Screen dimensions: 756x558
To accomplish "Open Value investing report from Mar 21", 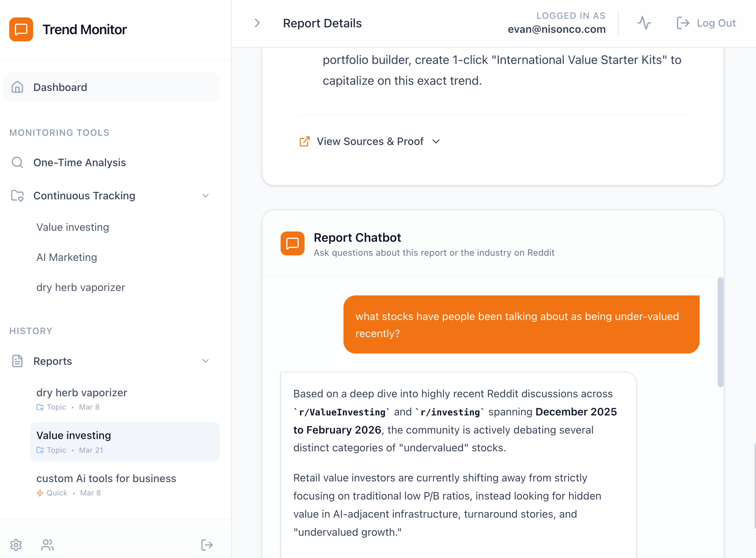I will tap(125, 442).
